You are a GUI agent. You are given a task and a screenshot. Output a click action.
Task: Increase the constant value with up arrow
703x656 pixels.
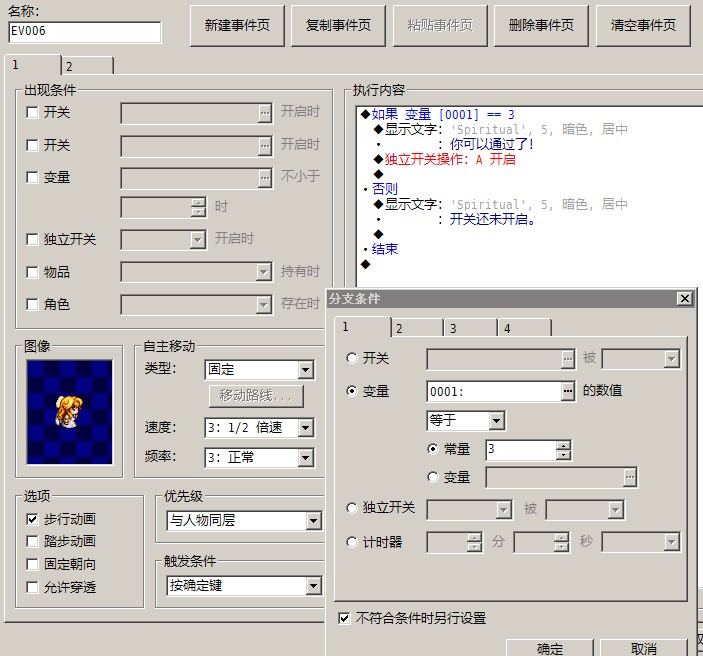click(x=564, y=446)
